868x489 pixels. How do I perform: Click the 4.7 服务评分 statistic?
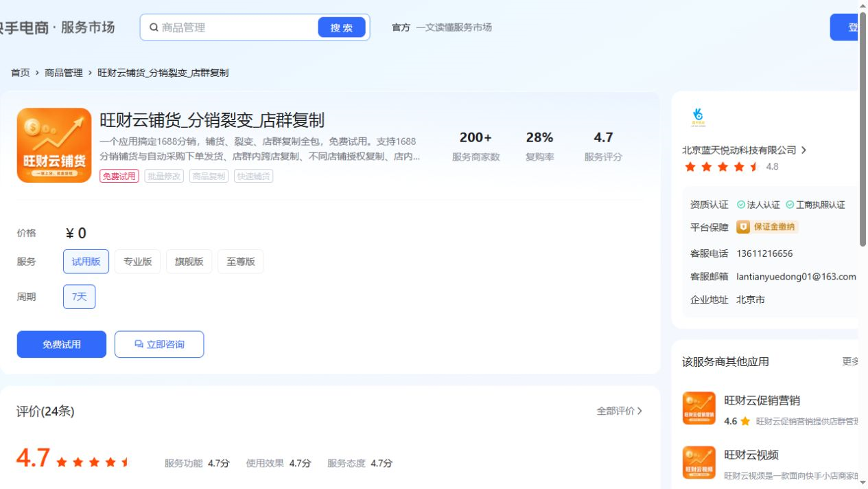coord(603,146)
